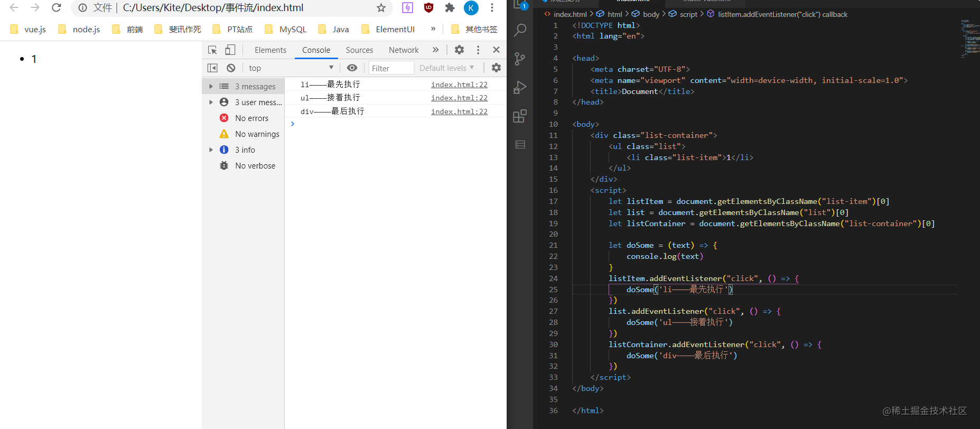The height and width of the screenshot is (429, 980).
Task: Open the Default levels dropdown
Action: pyautogui.click(x=446, y=68)
